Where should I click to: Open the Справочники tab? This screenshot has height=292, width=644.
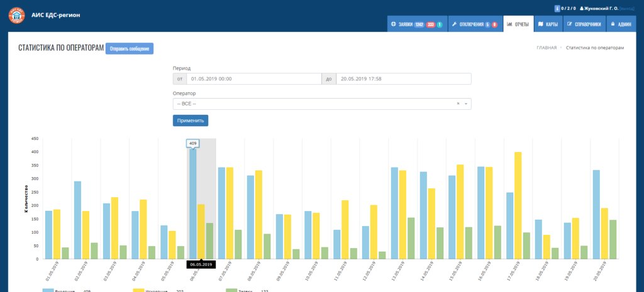coord(584,24)
